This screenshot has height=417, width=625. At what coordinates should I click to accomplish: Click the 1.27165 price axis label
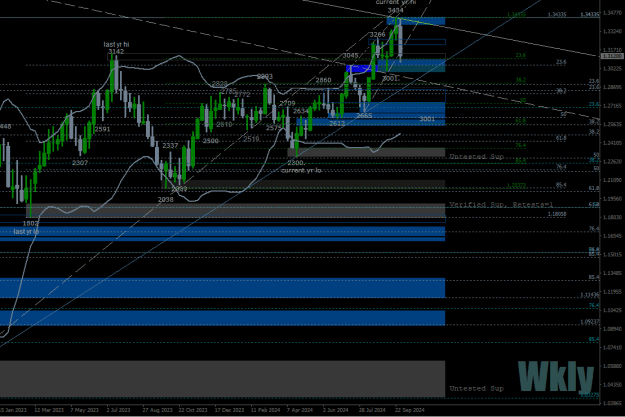tap(612, 106)
